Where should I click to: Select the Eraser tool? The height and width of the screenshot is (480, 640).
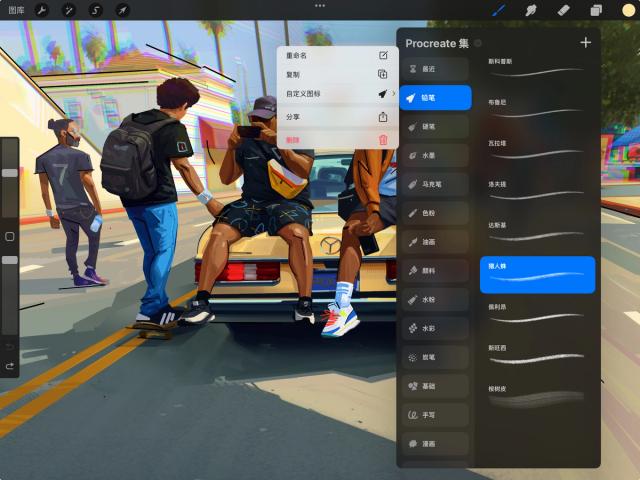563,10
